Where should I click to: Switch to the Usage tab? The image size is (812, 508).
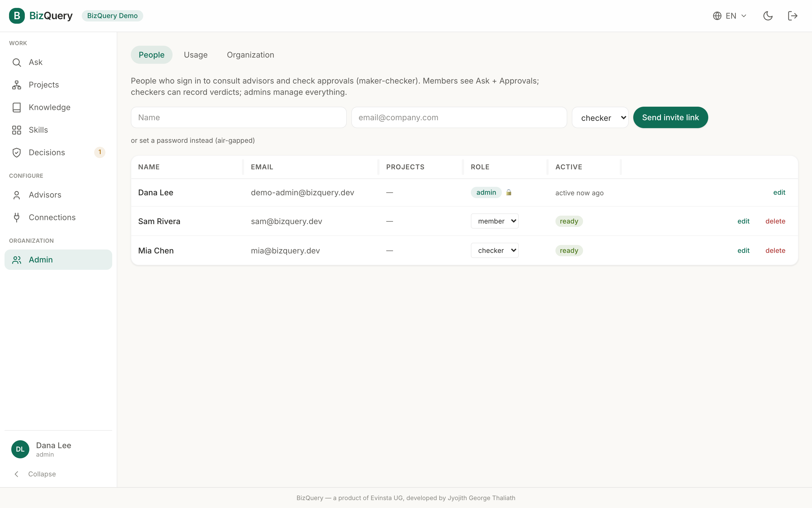click(196, 55)
